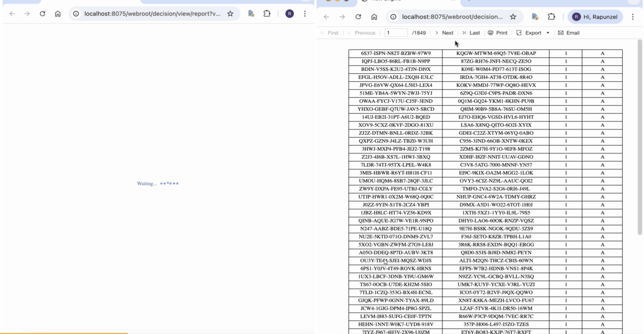Open three-dot menu in right browser window
This screenshot has width=644, height=334.
click(633, 17)
